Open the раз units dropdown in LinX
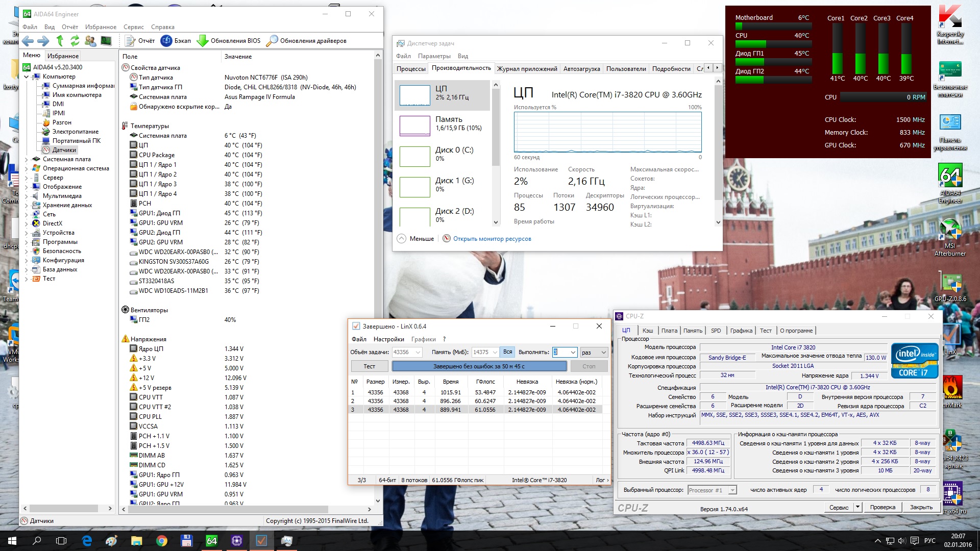This screenshot has height=551, width=980. coord(603,352)
